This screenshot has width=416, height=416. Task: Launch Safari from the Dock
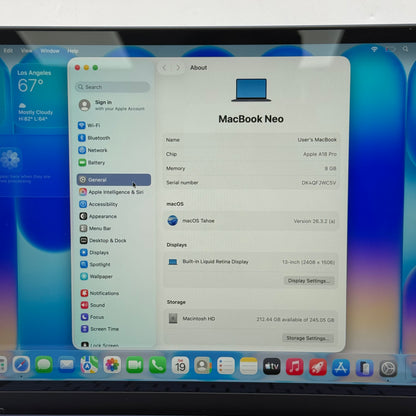point(21,365)
